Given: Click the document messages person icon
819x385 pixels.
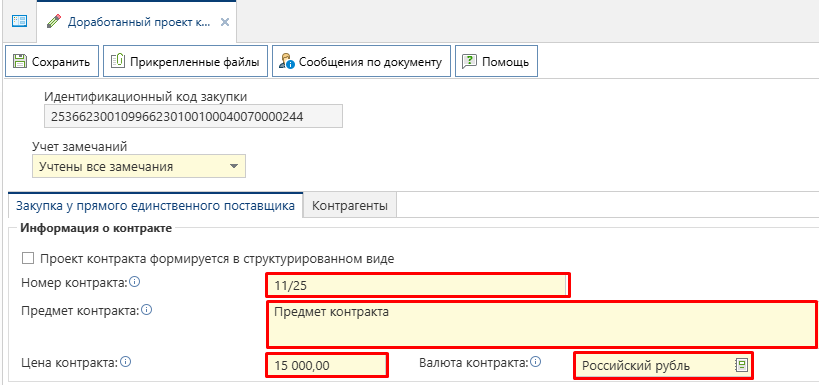Looking at the screenshot, I should [287, 62].
